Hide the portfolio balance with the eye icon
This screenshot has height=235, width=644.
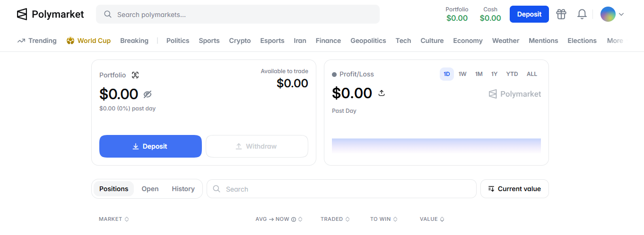148,94
